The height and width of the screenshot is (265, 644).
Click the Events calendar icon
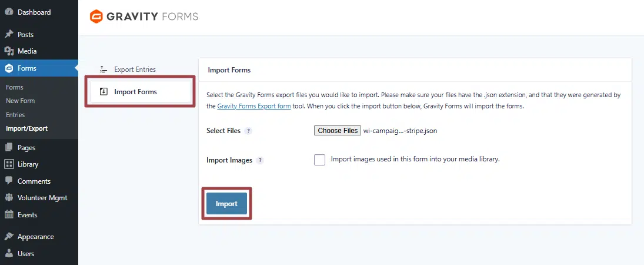tap(9, 215)
